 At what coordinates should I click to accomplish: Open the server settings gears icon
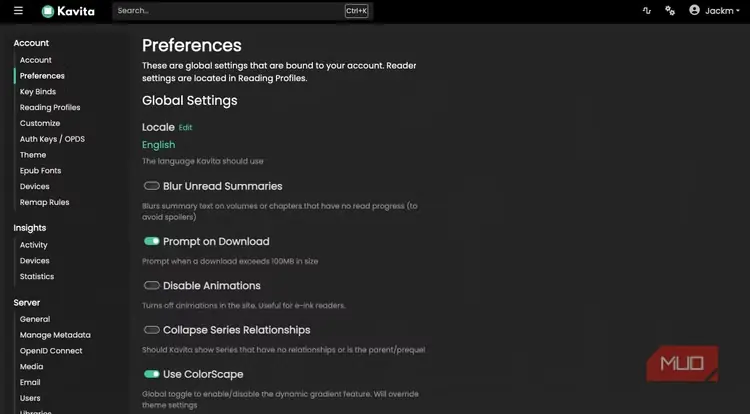(x=670, y=11)
